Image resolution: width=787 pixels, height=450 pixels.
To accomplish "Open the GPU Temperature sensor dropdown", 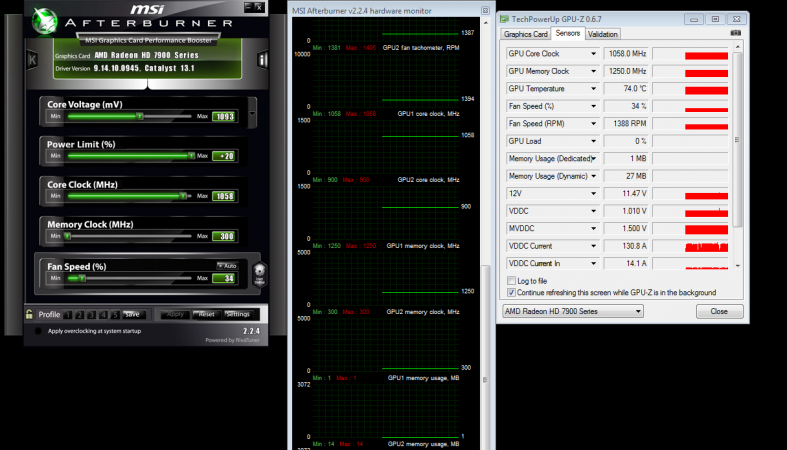I will point(593,89).
